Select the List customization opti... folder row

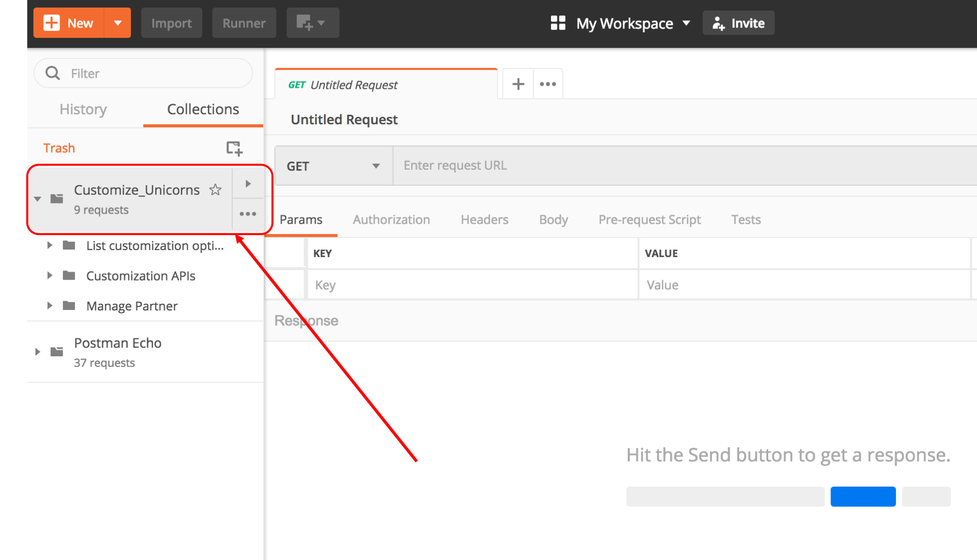tap(145, 246)
